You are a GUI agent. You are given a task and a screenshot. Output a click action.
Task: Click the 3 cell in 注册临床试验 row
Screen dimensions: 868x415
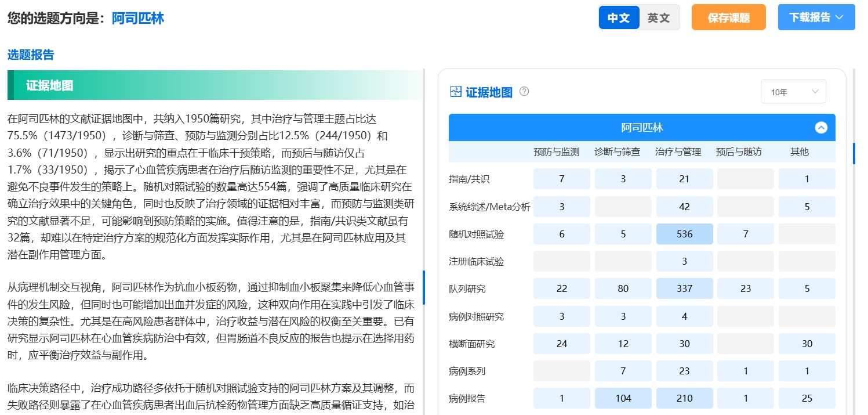tap(685, 261)
